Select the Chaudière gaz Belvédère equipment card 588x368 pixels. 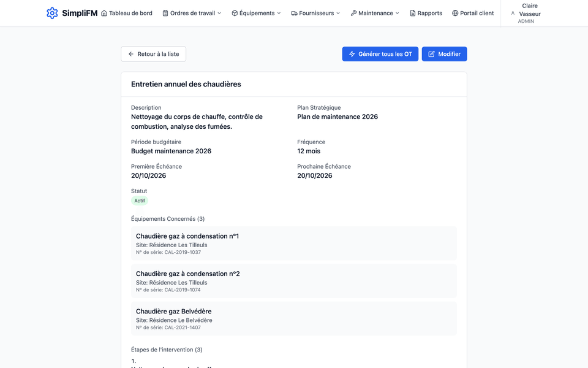click(294, 319)
